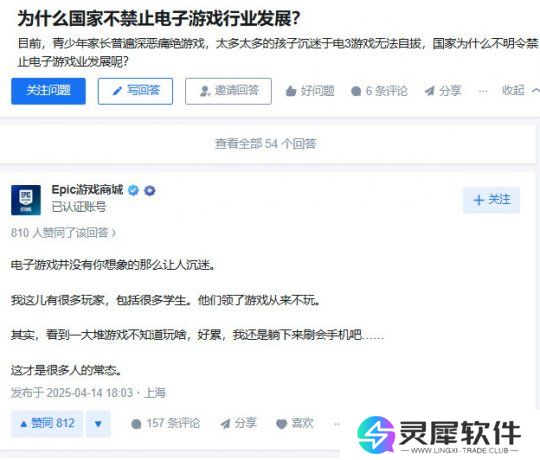This screenshot has height=460, width=540.
Task: View all 54 answers (查看全部 54 个回答)
Action: tap(266, 144)
